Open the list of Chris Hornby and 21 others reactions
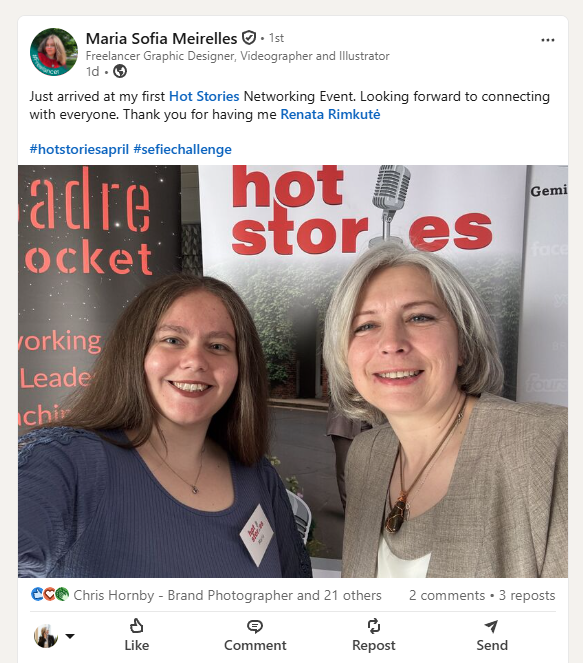Screen dimensions: 583x663 point(227,595)
